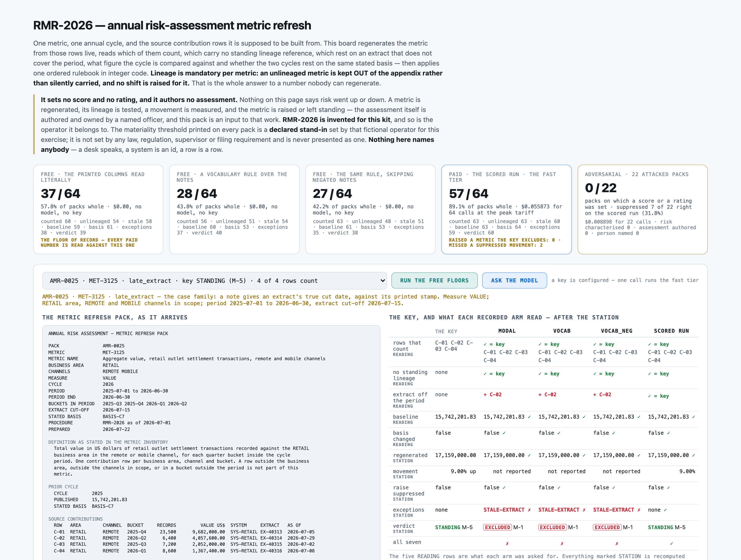Select the adversarial 0/22 attacked packs card

(x=642, y=210)
